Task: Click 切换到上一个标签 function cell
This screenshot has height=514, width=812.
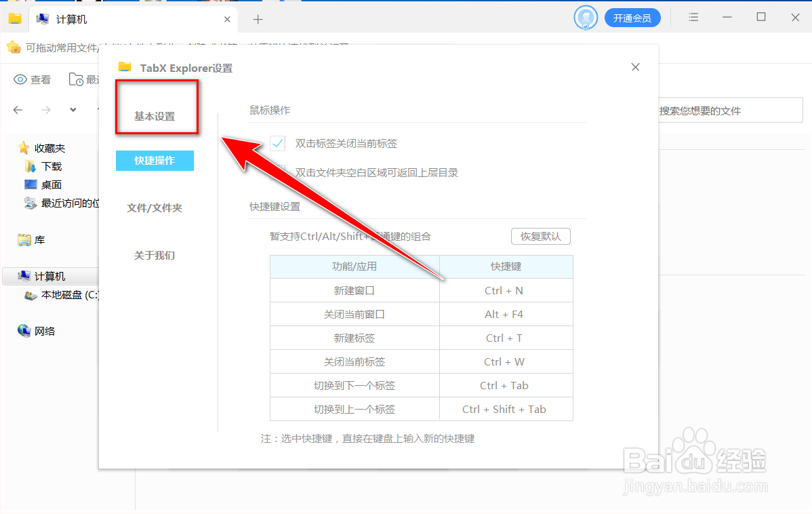Action: (354, 410)
